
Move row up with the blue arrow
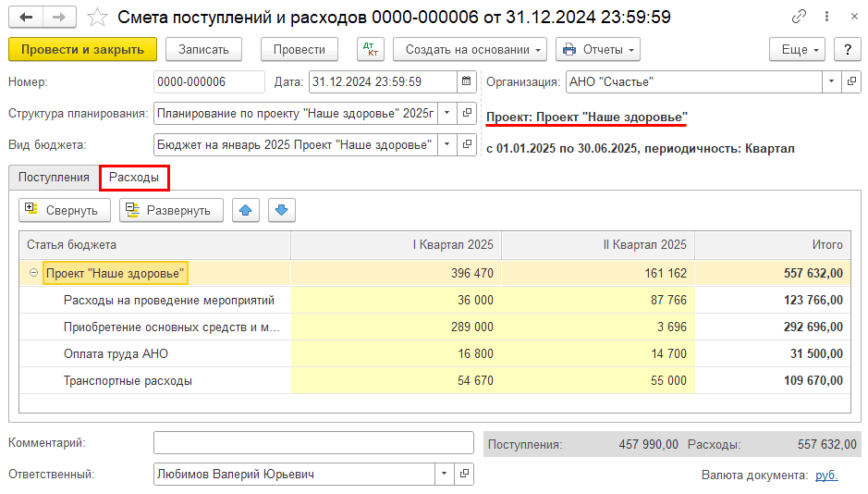pyautogui.click(x=245, y=210)
